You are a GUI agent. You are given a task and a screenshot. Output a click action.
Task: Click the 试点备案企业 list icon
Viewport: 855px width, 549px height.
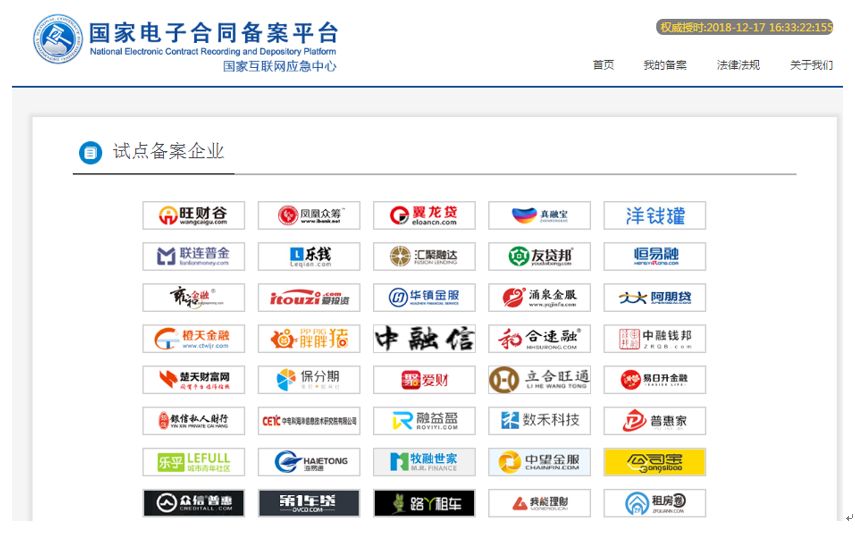tap(91, 152)
